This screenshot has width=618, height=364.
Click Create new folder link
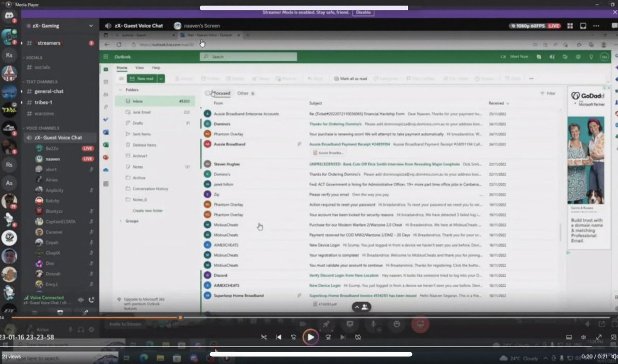coord(147,211)
